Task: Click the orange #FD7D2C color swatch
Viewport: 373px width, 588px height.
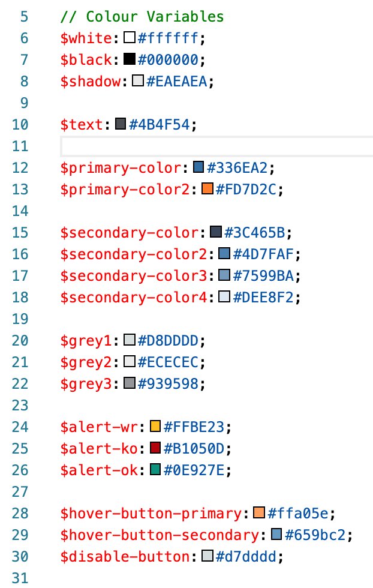Action: 207,188
